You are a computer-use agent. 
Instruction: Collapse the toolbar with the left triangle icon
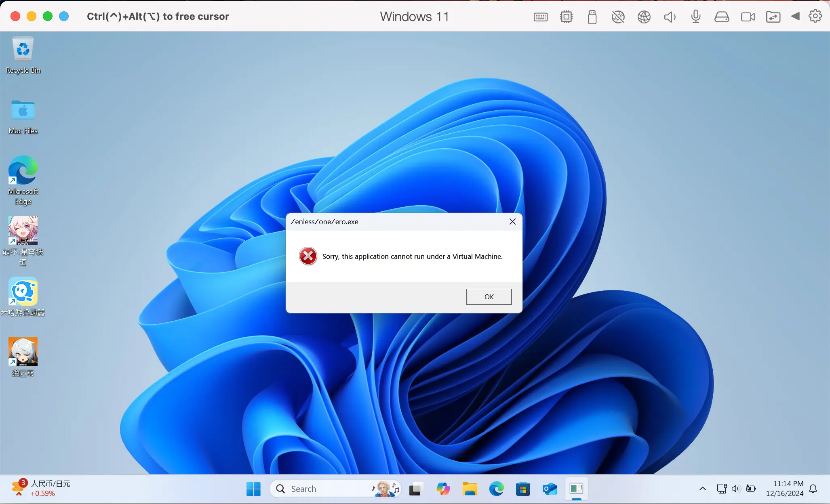click(795, 16)
